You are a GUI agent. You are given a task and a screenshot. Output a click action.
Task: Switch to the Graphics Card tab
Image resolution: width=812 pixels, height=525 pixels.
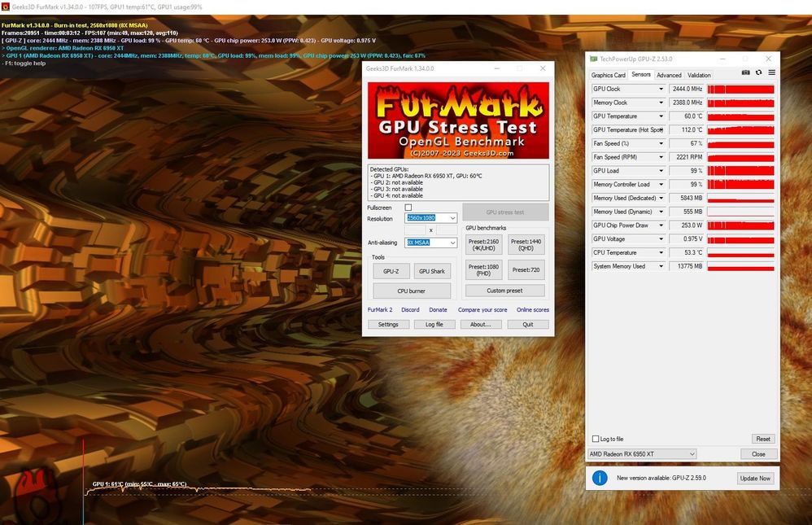click(608, 75)
